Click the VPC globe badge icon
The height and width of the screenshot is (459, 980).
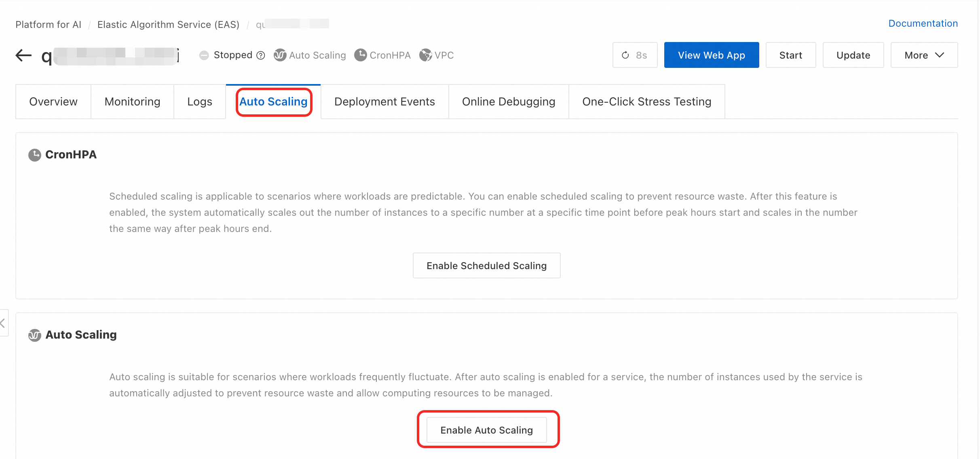425,55
